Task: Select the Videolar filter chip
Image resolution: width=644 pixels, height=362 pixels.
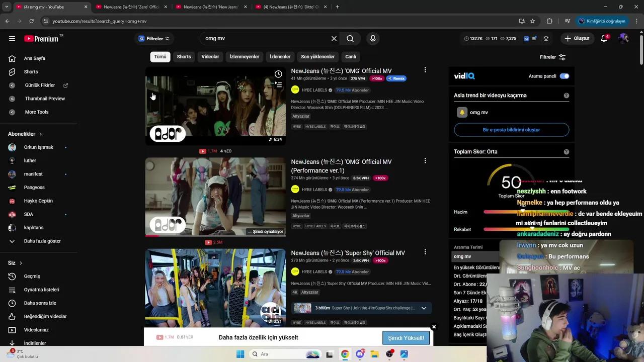Action: (x=210, y=57)
